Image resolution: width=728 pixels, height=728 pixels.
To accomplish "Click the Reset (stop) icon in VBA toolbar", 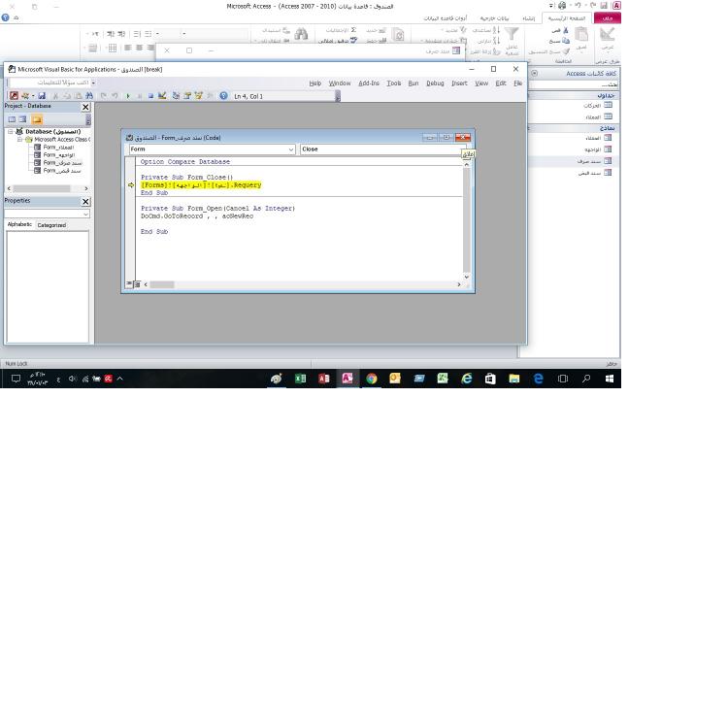I will click(x=150, y=96).
